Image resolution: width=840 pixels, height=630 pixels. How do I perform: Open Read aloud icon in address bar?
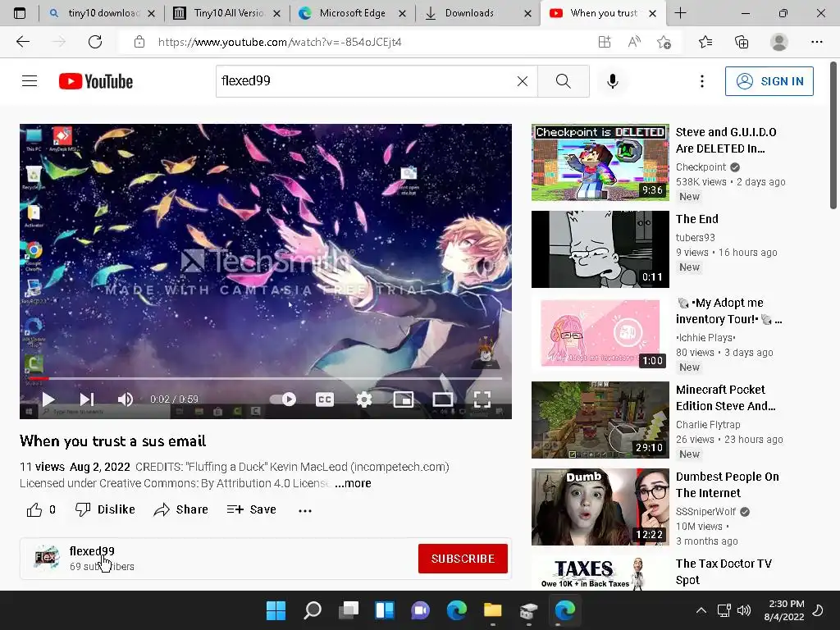tap(634, 42)
